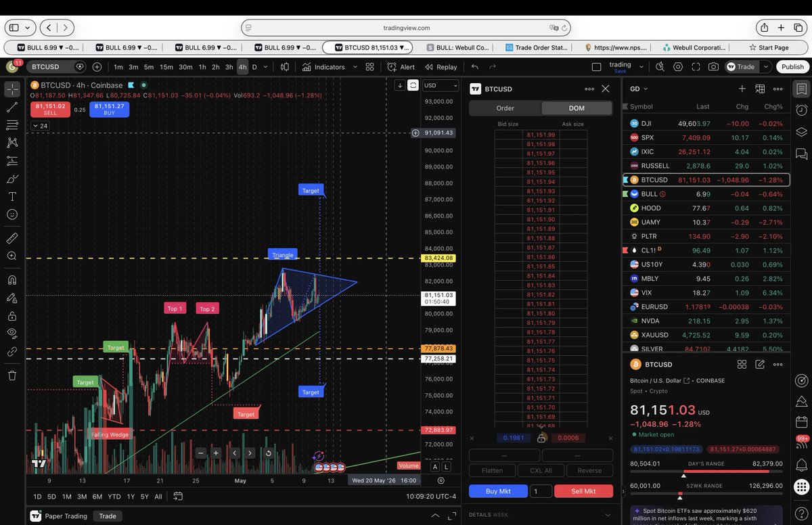Add symbol to watchlist with plus icon
Screen dimensions: 812x525
pos(742,89)
